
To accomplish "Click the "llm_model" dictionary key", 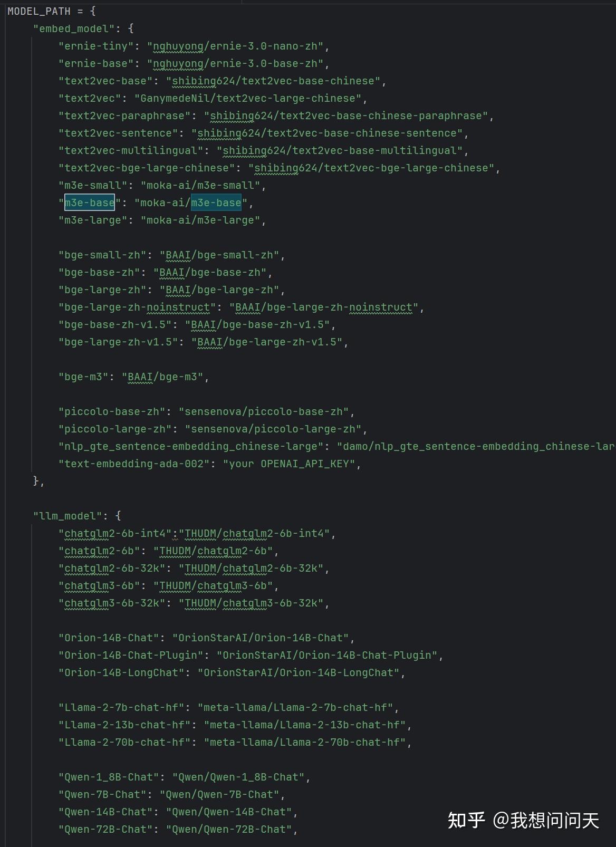I will point(68,516).
